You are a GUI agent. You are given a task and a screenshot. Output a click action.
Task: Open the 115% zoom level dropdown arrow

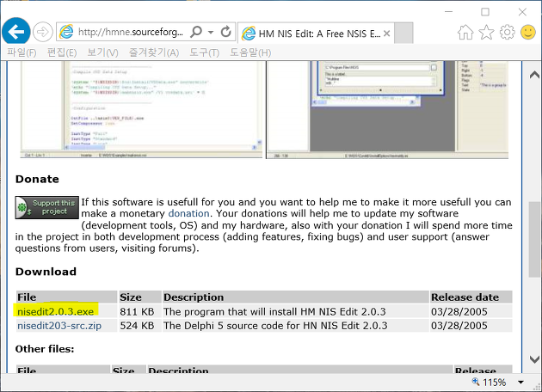(520, 383)
